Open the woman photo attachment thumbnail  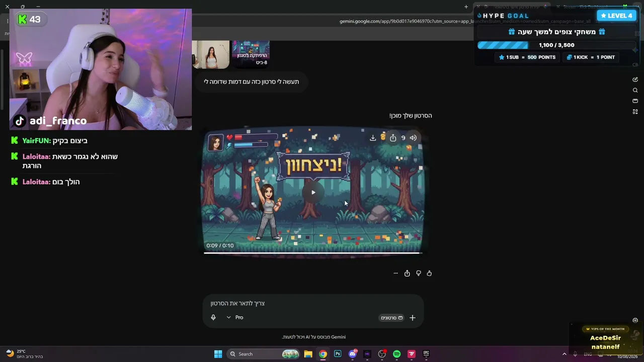click(211, 54)
